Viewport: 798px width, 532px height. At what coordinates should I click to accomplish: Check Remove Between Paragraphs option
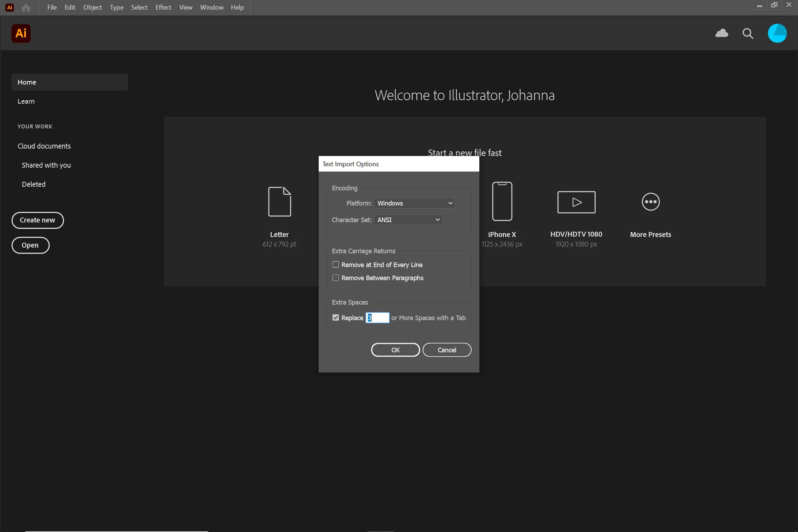click(x=336, y=278)
